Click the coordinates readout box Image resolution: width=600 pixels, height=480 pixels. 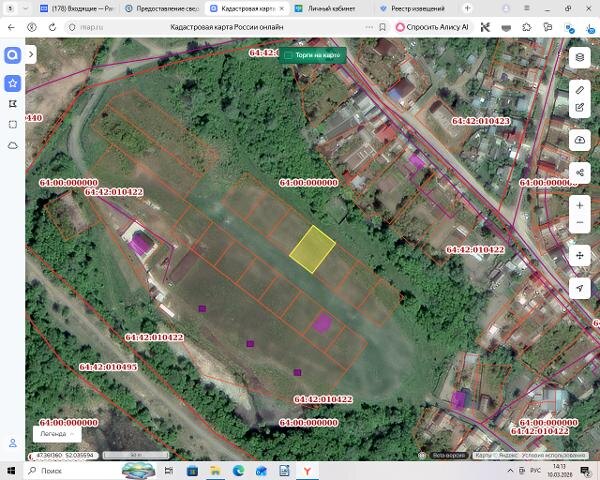point(63,456)
